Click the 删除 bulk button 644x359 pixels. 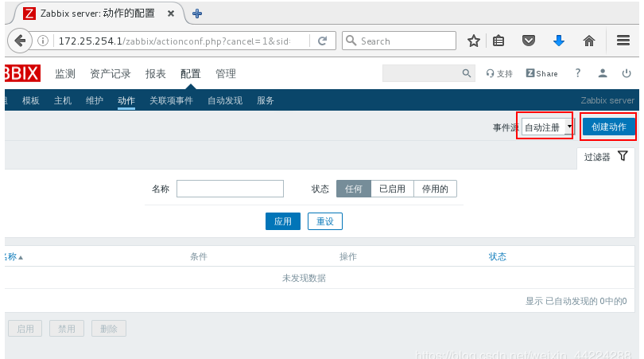108,329
